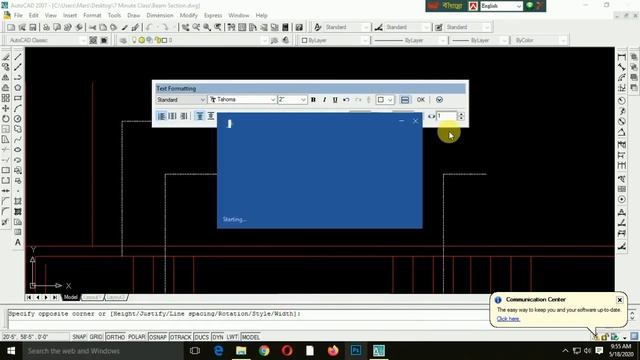
Task: Toggle SNAP mode in status bar
Action: click(x=79, y=337)
